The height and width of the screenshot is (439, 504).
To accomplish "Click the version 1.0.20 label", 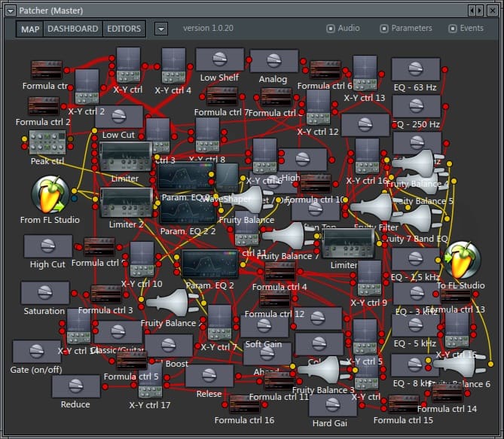I will click(x=208, y=29).
